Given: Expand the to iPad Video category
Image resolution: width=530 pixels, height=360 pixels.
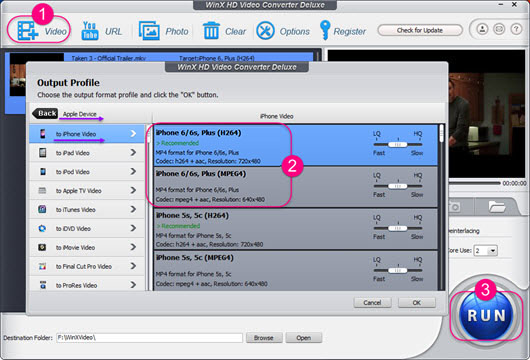Looking at the screenshot, I should [87, 153].
